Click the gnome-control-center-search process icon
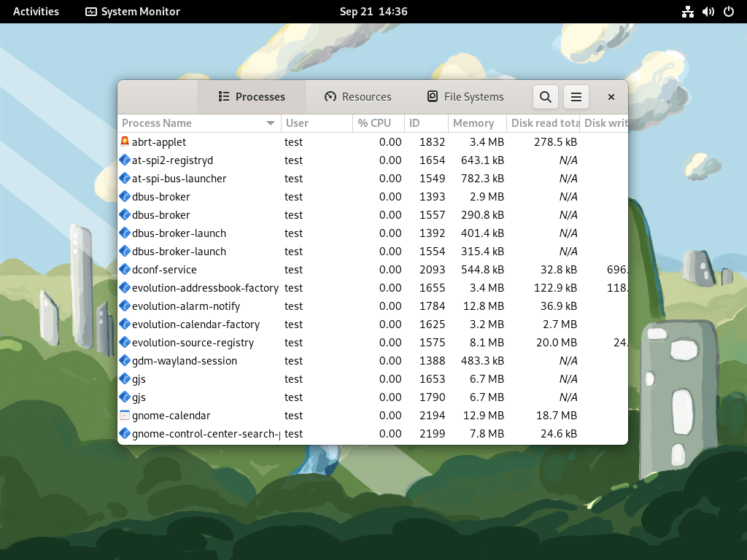The height and width of the screenshot is (560, 747). [x=125, y=433]
